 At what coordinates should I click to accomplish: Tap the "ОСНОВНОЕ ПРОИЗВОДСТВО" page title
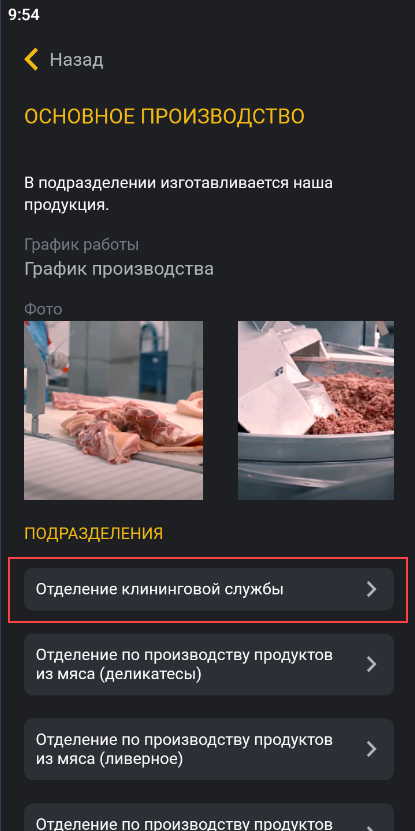[x=164, y=117]
